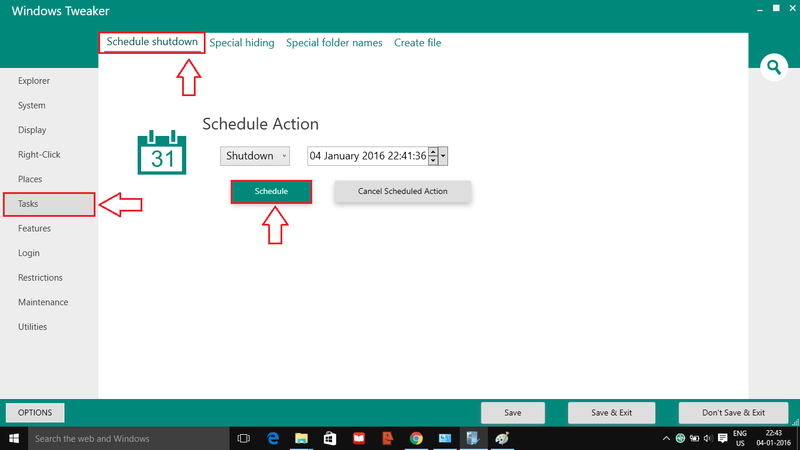The image size is (800, 450).
Task: Click the taskbar search box
Action: click(129, 438)
